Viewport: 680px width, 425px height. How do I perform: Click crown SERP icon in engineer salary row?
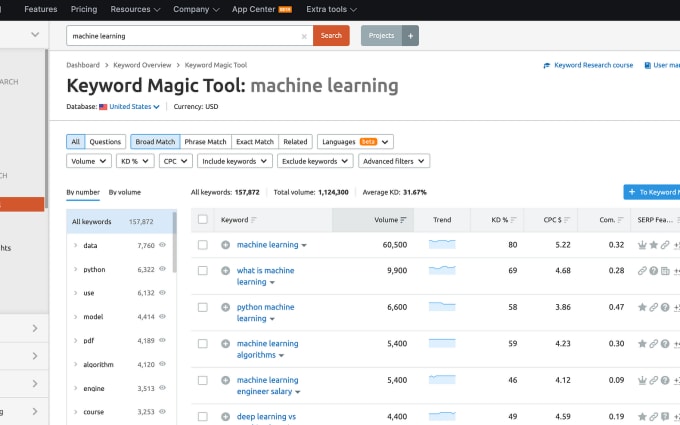642,380
